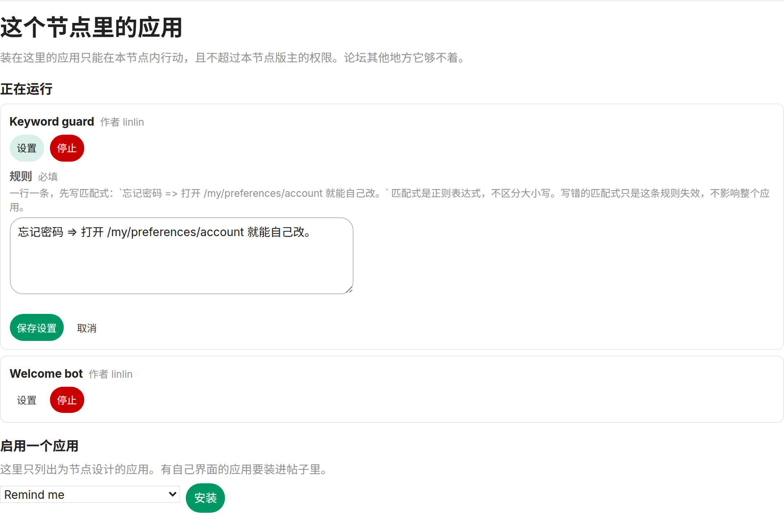Click the description '装在这里的应用只能在本节点内行动'
This screenshot has width=784, height=532.
(233, 58)
